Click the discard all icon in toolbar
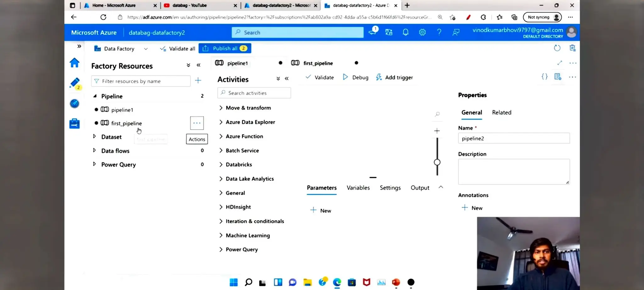Viewport: 644px width, 290px height. click(x=573, y=48)
